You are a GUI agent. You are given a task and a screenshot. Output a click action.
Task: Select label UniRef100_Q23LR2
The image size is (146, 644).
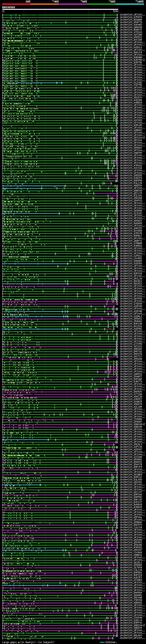pos(131,213)
